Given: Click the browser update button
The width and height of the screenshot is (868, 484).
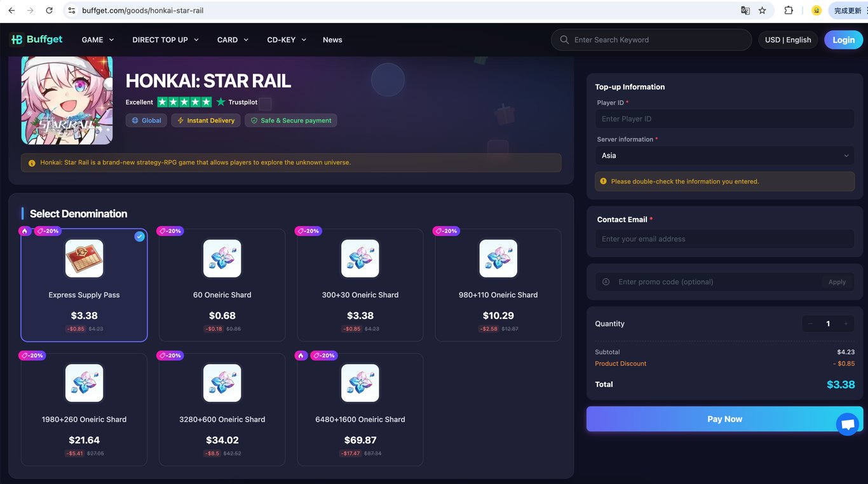Looking at the screenshot, I should (x=849, y=11).
